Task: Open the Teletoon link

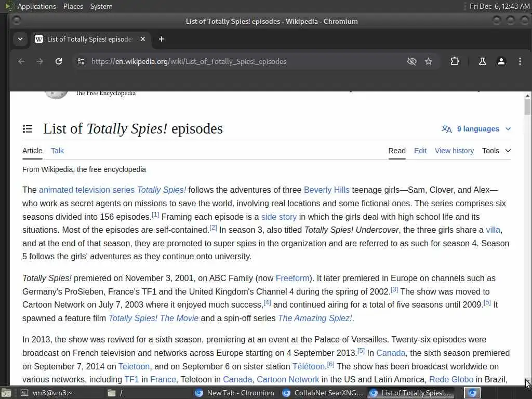Action: pos(134,366)
